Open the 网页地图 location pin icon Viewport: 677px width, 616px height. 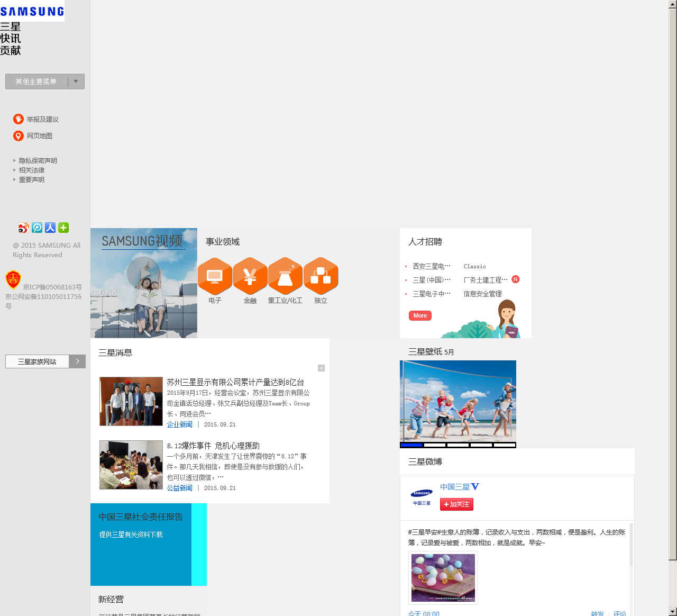coord(19,136)
